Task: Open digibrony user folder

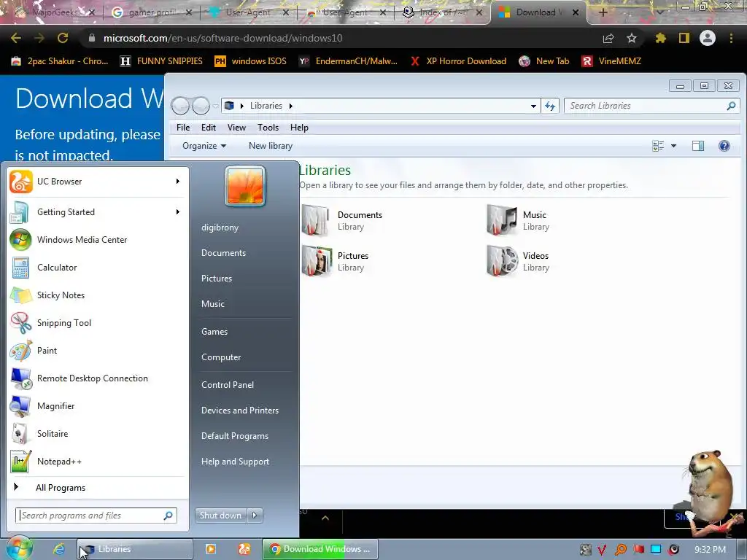Action: coord(220,227)
